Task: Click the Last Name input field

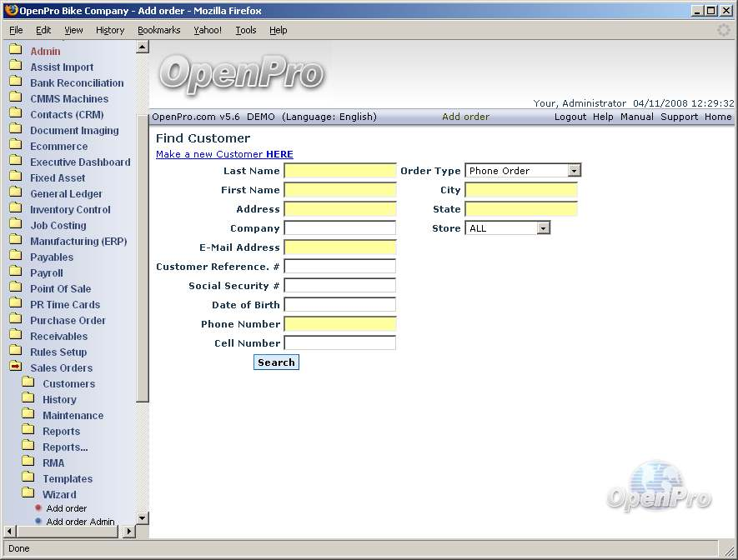Action: pyautogui.click(x=339, y=171)
